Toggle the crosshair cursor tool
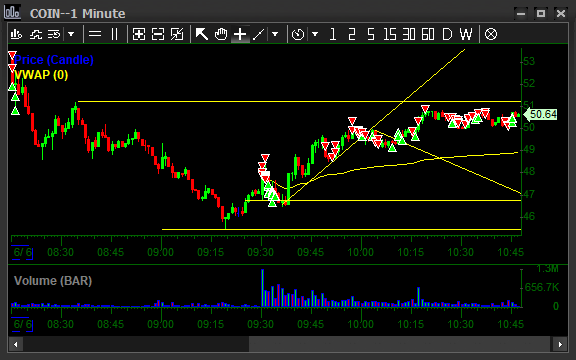Image resolution: width=576 pixels, height=360 pixels. pyautogui.click(x=240, y=35)
